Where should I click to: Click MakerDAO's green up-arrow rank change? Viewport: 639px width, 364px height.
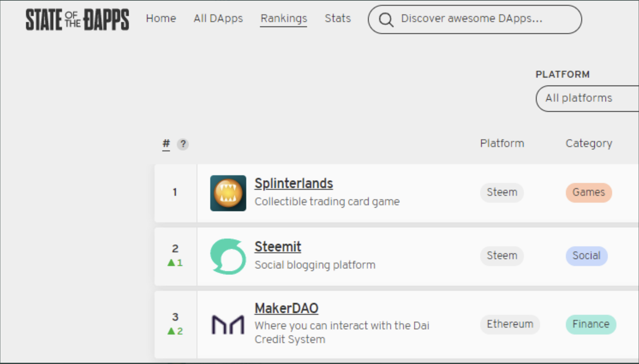175,331
